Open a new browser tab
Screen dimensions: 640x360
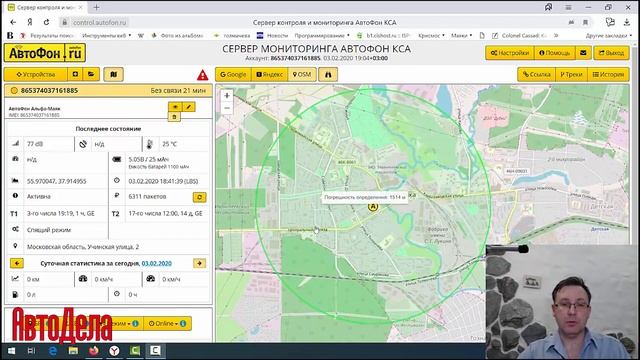coord(96,7)
